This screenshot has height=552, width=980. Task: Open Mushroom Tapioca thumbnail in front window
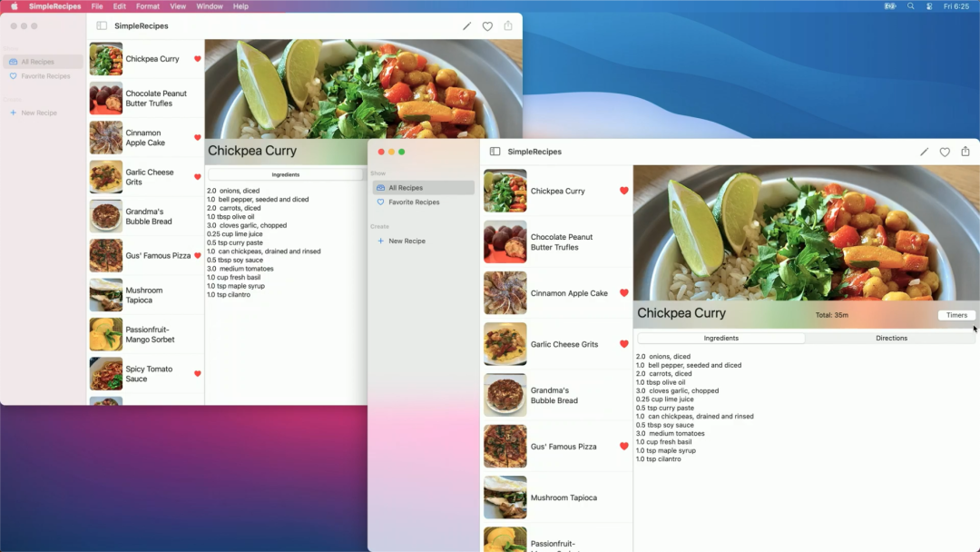(505, 498)
